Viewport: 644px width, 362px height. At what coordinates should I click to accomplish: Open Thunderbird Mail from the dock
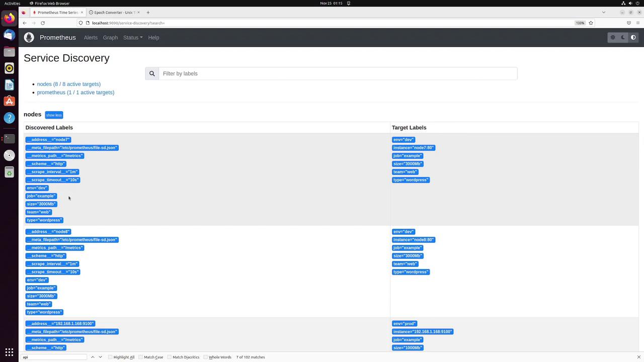[9, 35]
